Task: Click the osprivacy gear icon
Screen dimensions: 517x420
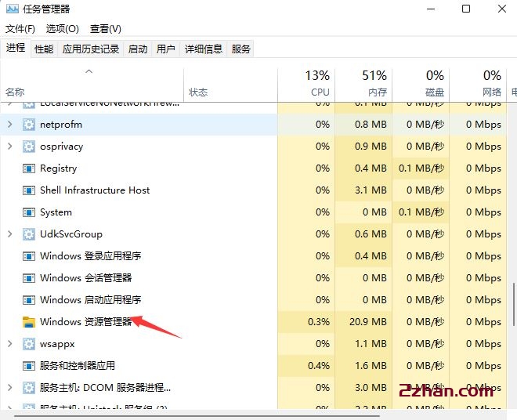Action: pyautogui.click(x=29, y=147)
